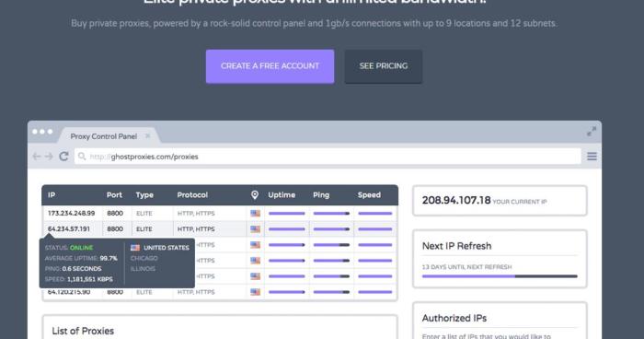644x339 pixels.
Task: Click the location pin column header
Action: pos(255,195)
